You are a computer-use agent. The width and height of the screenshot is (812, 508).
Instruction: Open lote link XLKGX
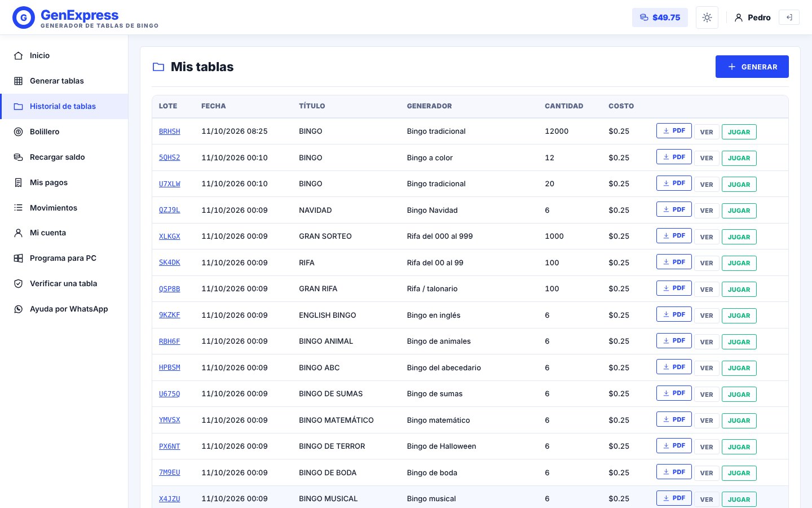170,237
